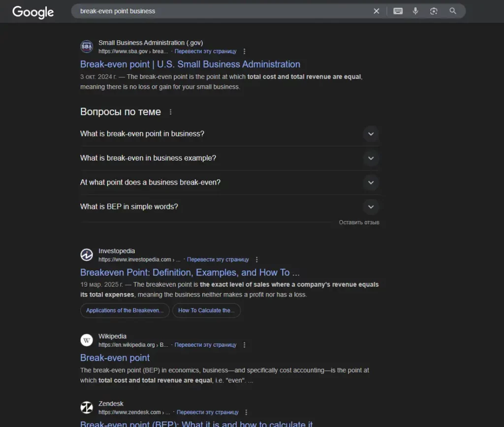Start voice search with microphone icon

pos(415,11)
